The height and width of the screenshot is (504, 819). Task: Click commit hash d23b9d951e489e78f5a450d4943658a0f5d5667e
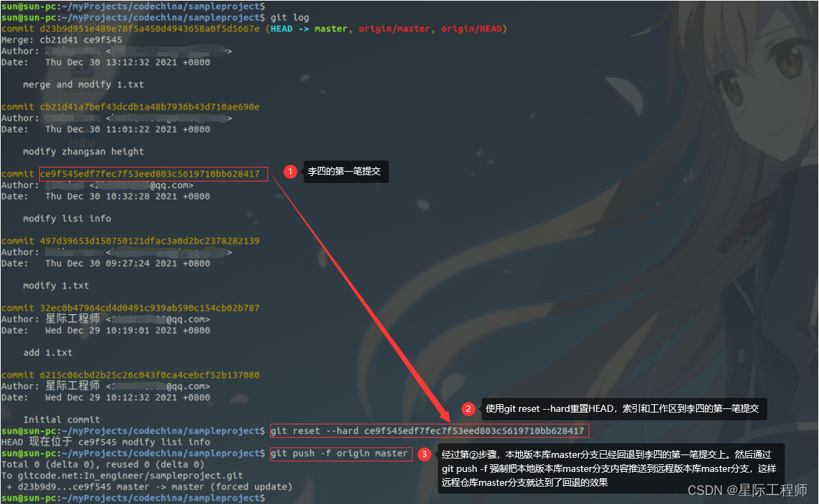click(x=149, y=29)
